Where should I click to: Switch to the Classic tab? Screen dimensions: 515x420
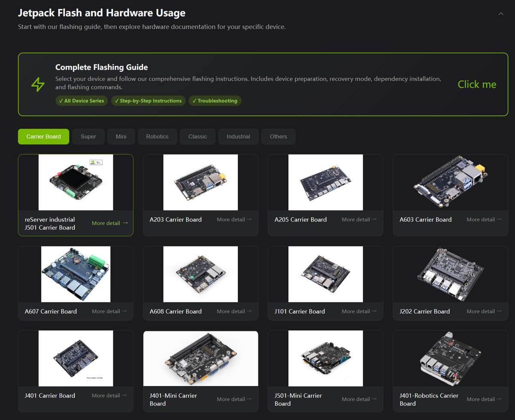click(x=197, y=137)
